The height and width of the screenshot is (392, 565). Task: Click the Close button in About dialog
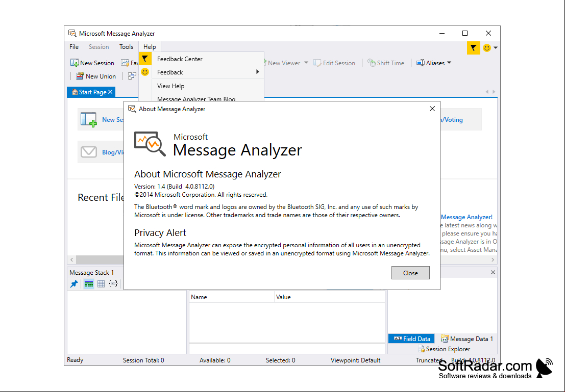[410, 273]
